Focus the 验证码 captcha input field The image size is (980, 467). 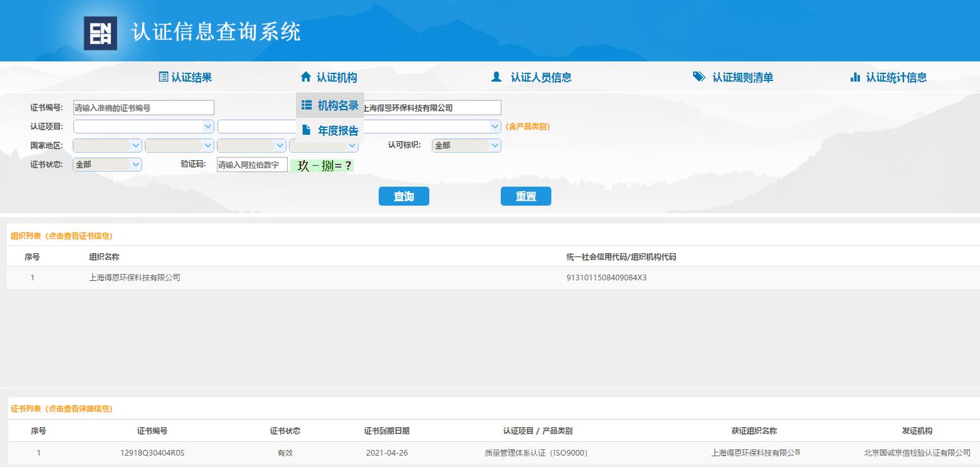point(252,165)
